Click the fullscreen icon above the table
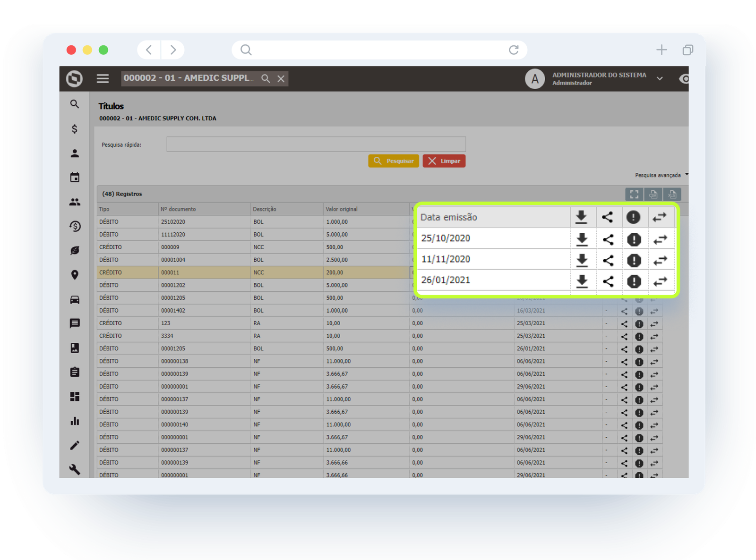756x560 pixels. coord(634,194)
